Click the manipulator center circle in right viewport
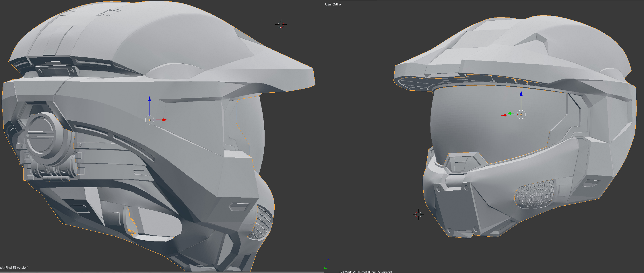 pyautogui.click(x=521, y=114)
